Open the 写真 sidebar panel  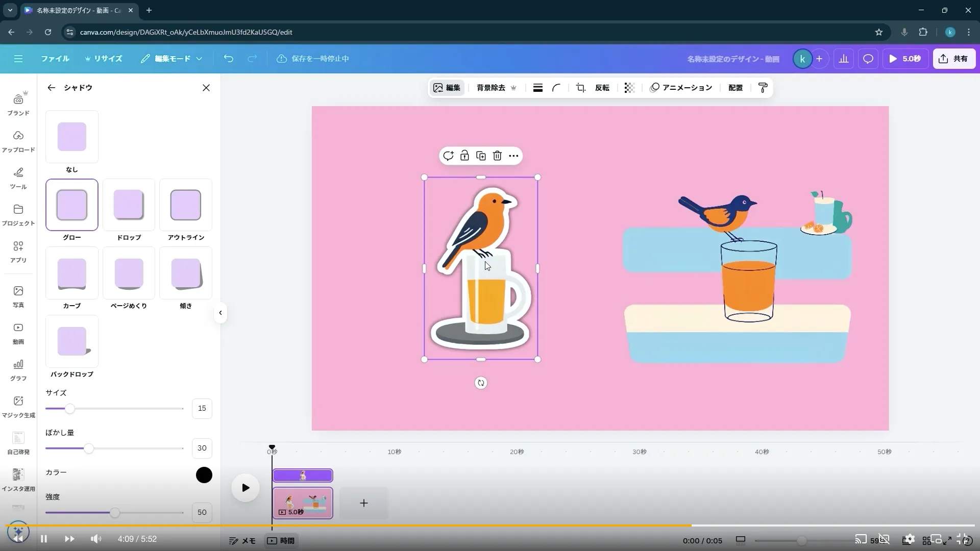point(18,295)
